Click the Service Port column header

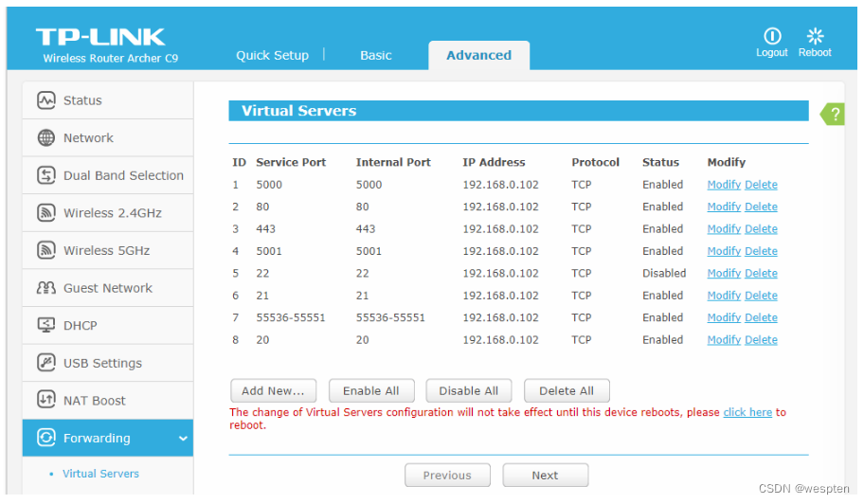coord(291,162)
